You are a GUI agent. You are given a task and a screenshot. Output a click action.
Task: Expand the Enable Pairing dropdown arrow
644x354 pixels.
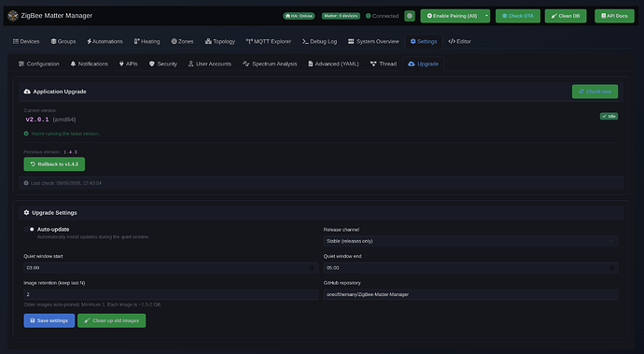pos(486,16)
